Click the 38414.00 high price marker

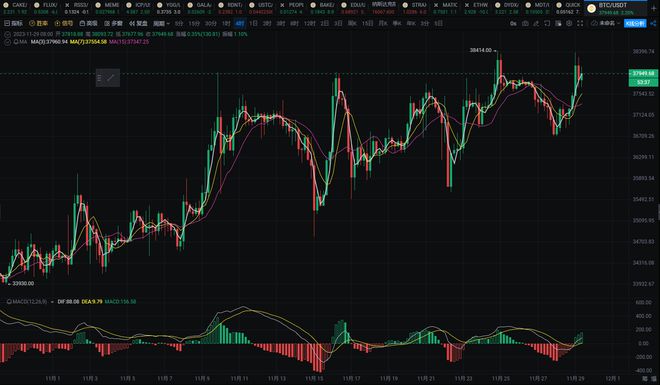coord(480,50)
